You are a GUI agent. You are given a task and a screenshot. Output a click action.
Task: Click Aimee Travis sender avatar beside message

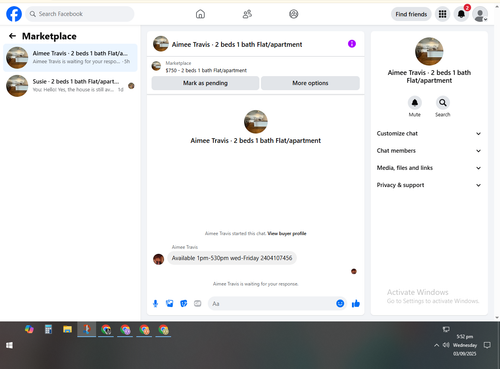tap(158, 259)
